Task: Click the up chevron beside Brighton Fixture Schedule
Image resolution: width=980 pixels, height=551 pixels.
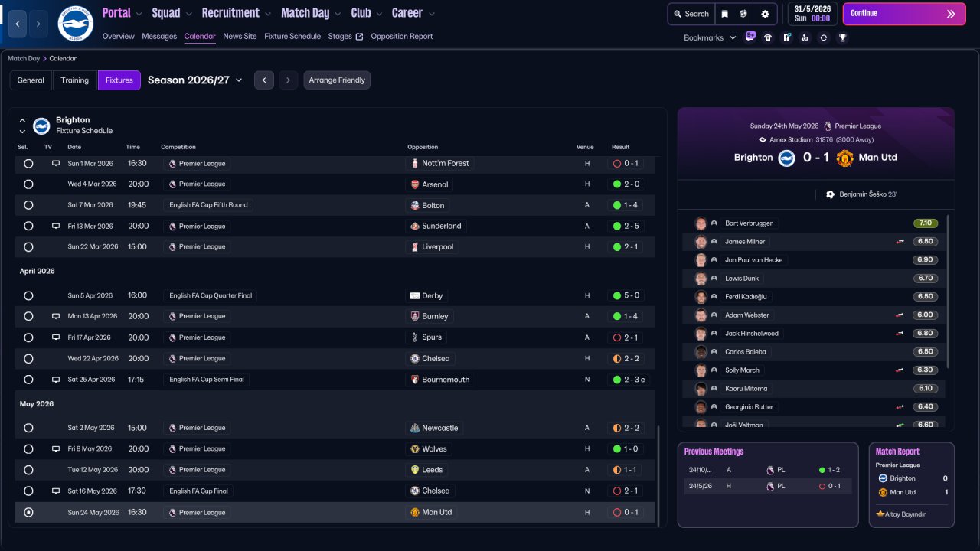Action: click(22, 121)
